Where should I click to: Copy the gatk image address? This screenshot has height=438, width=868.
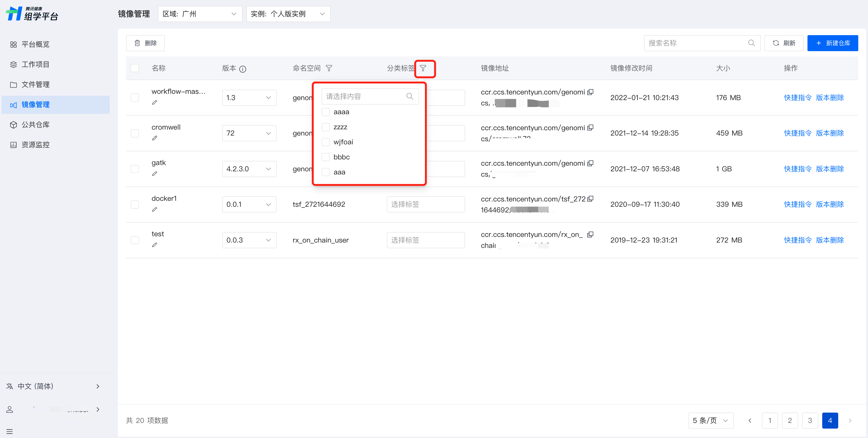click(x=590, y=163)
